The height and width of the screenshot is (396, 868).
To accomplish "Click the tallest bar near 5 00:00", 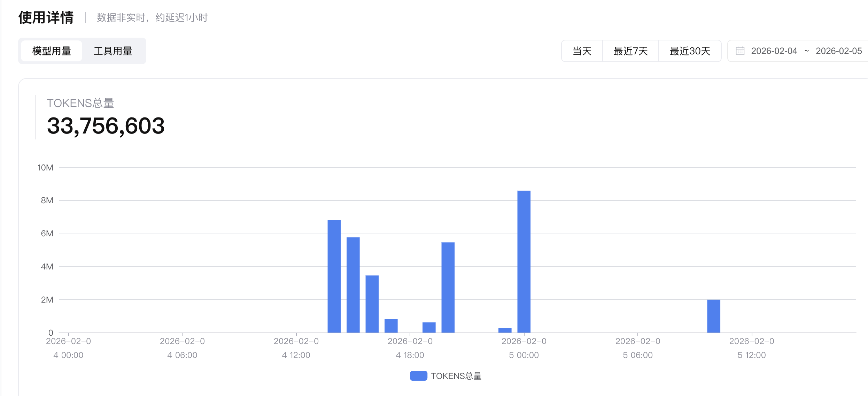I will click(524, 261).
